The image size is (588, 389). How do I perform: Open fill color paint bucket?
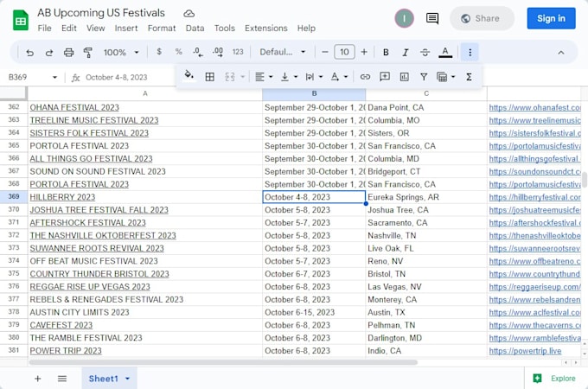(189, 76)
